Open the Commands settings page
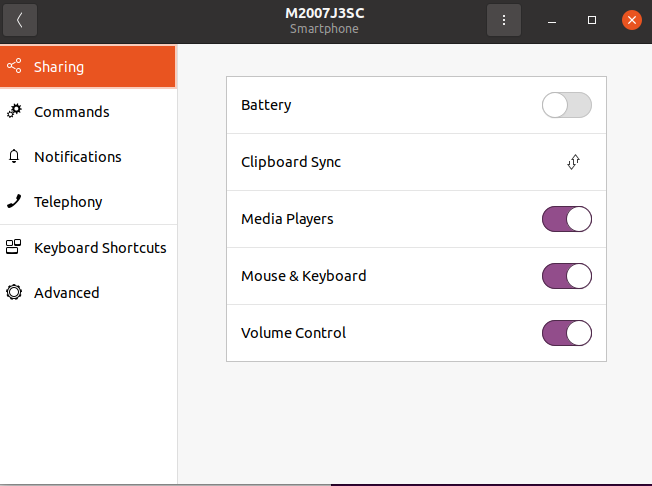Image resolution: width=652 pixels, height=486 pixels. click(x=72, y=112)
